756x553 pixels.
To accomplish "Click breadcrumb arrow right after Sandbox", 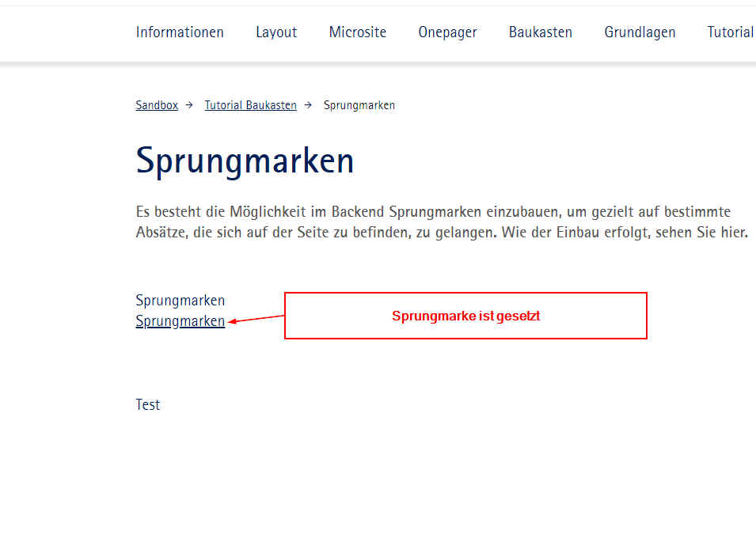I will click(x=189, y=105).
